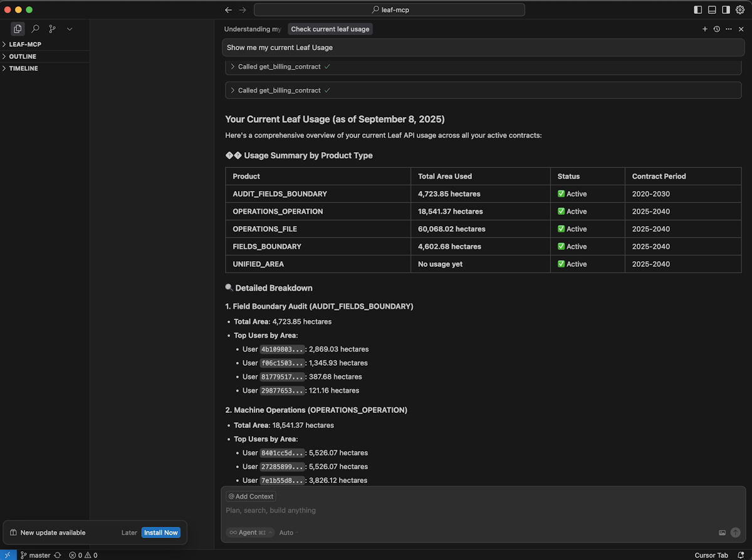752x560 pixels.
Task: Switch to Understanding my chat tab
Action: pos(253,29)
